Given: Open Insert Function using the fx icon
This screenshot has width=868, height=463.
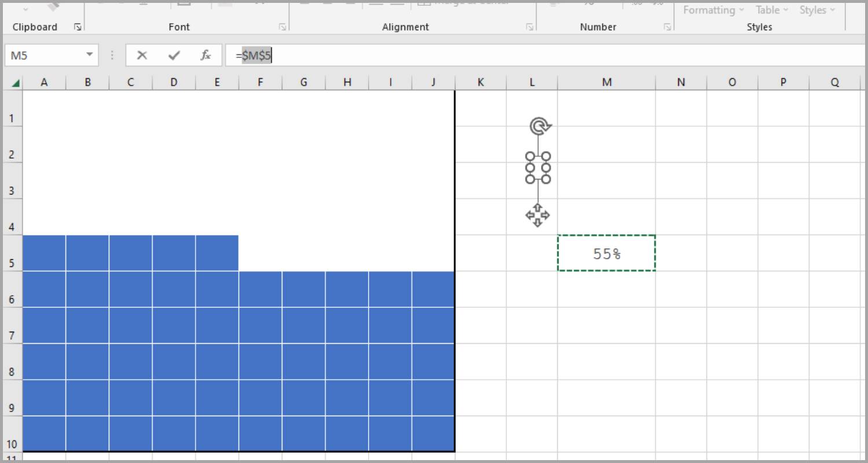Looking at the screenshot, I should tap(206, 55).
